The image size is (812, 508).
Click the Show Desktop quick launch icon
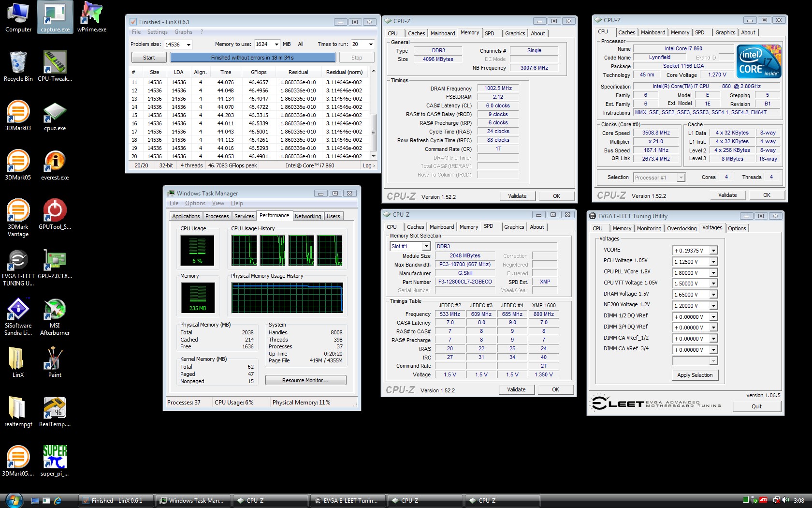[35, 501]
